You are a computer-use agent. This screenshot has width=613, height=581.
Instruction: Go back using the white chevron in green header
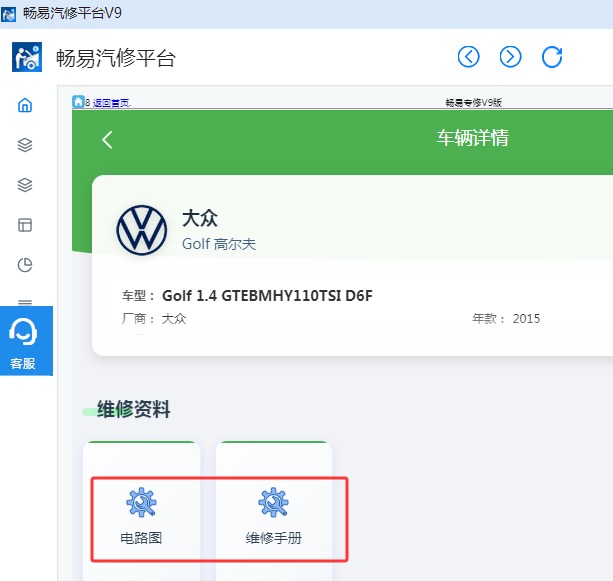pos(107,140)
